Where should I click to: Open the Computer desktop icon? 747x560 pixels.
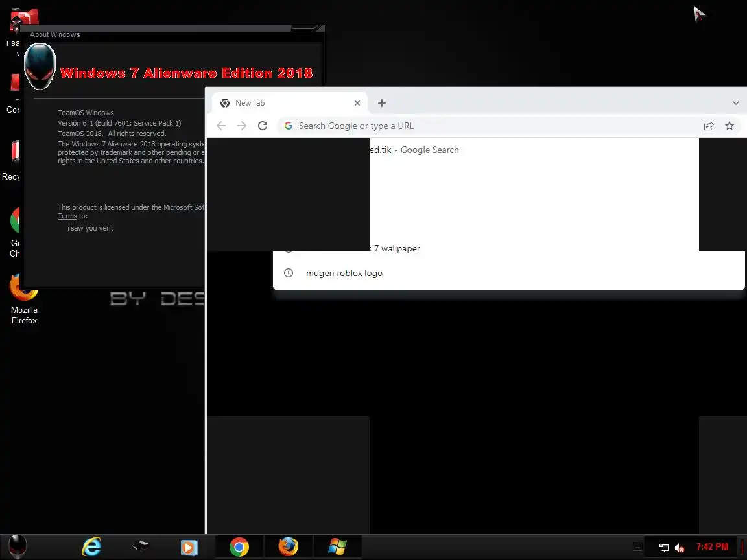[14, 94]
